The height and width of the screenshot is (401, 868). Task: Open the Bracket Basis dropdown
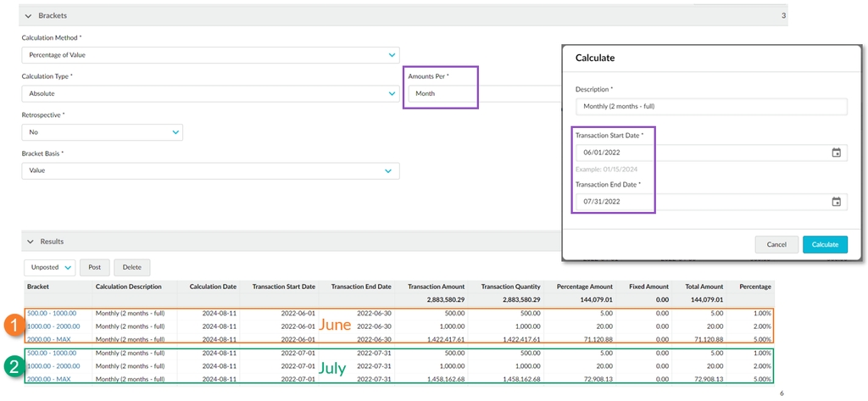(388, 171)
